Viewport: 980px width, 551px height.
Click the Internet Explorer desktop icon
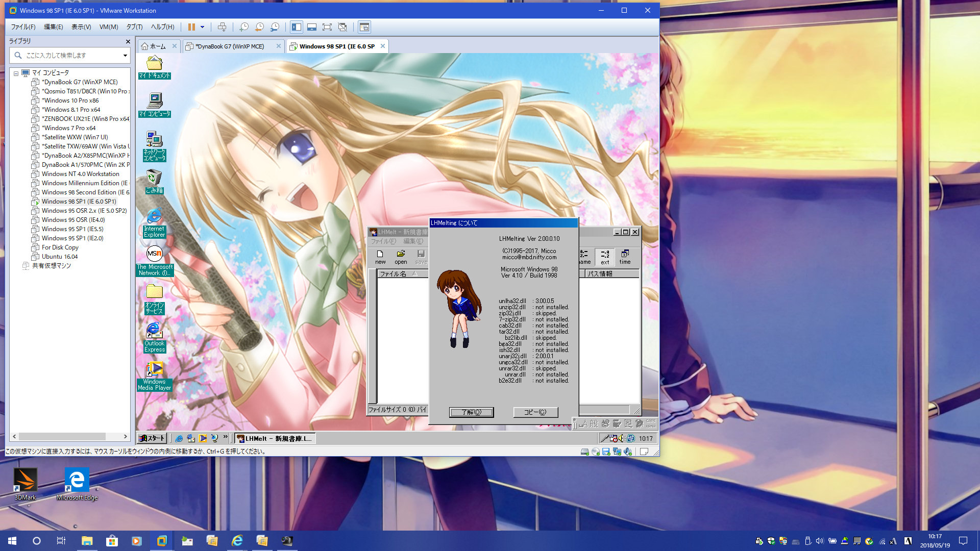pos(154,223)
